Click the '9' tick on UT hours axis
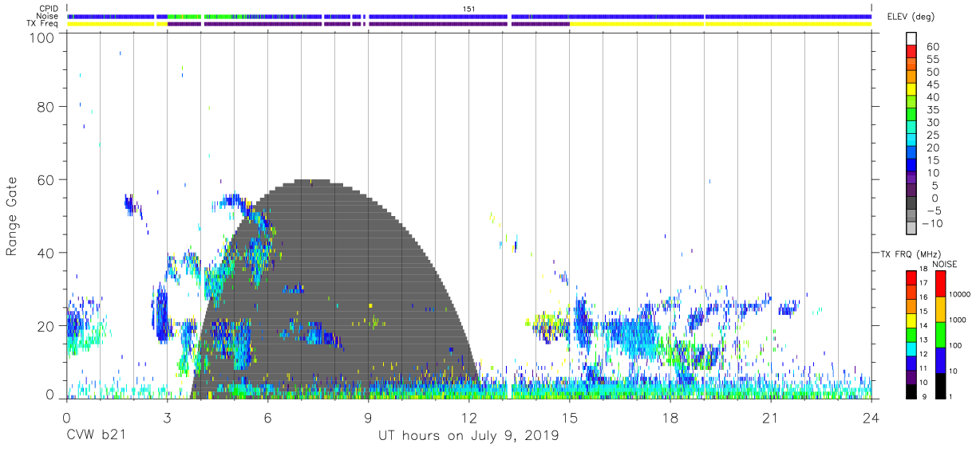 coord(368,417)
